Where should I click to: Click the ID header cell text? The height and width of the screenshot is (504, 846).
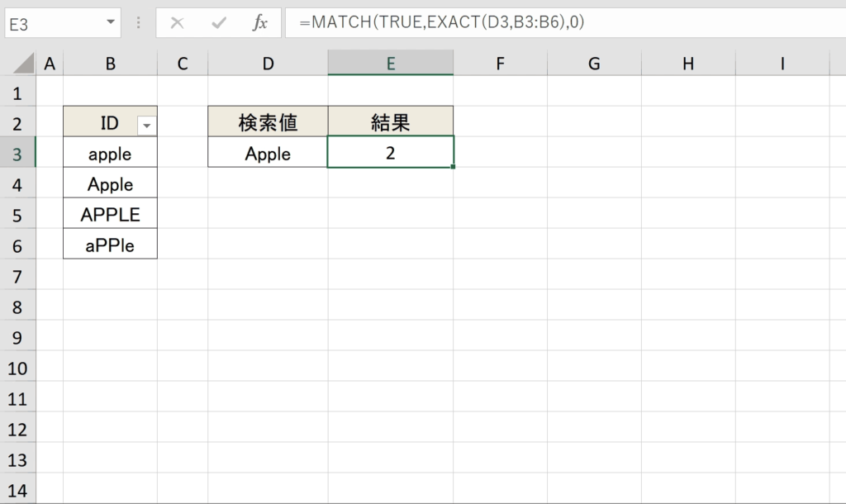point(110,123)
